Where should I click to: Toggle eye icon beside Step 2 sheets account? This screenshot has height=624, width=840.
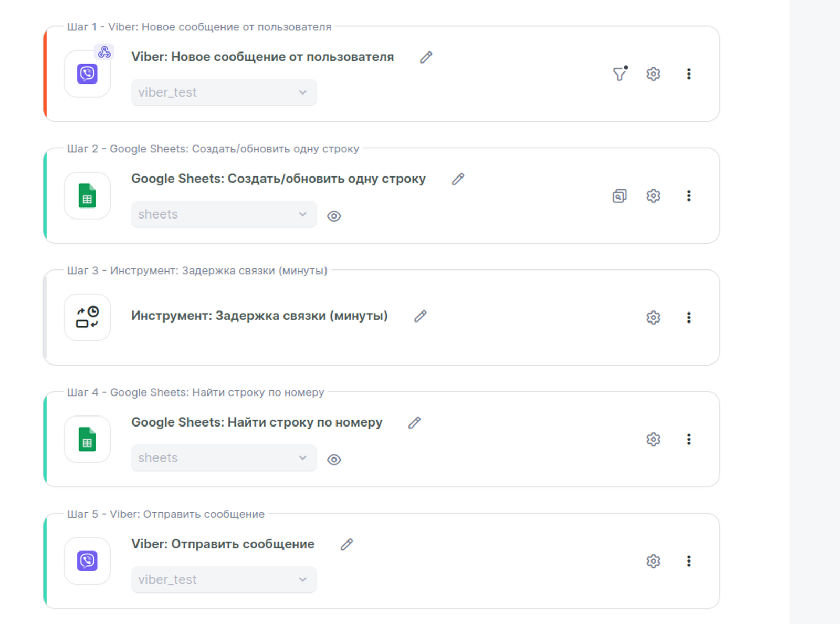pyautogui.click(x=334, y=216)
